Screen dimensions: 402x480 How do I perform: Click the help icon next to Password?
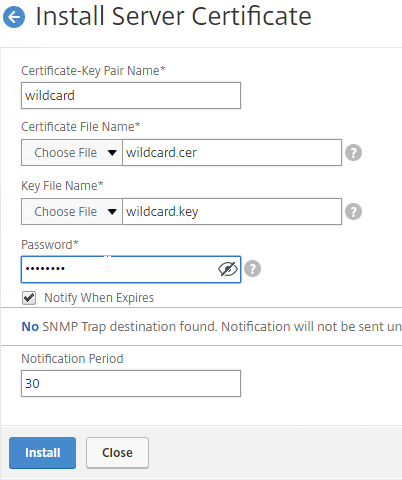252,269
